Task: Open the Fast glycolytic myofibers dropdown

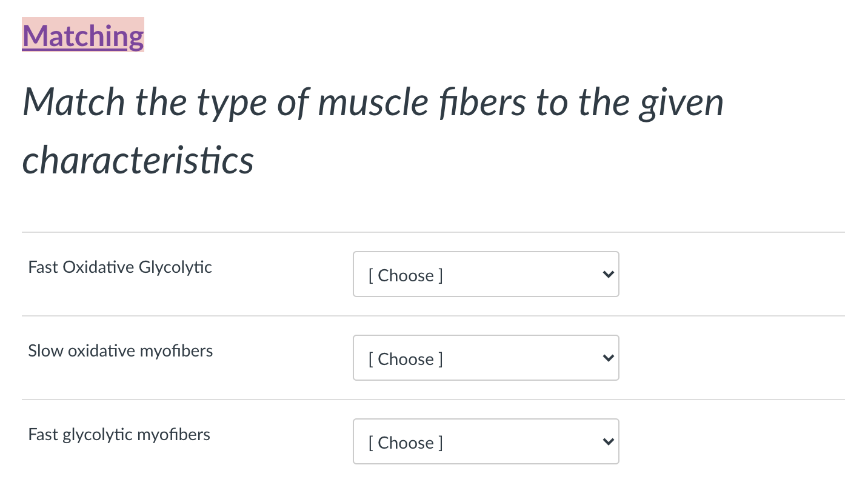Action: pos(486,442)
